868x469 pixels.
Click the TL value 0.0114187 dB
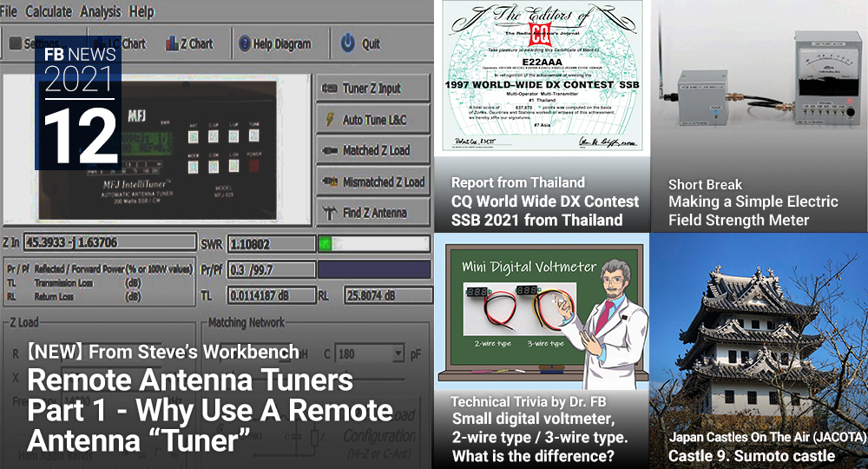(x=271, y=295)
